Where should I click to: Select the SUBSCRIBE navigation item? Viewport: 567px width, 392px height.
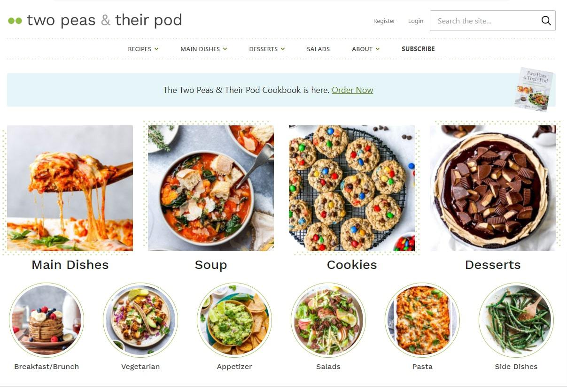coord(418,49)
